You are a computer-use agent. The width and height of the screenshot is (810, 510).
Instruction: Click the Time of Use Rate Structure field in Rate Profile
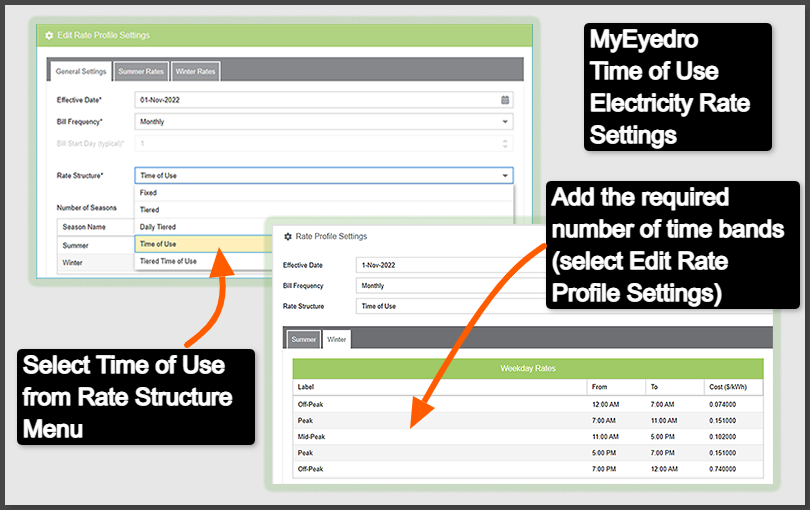pos(451,306)
